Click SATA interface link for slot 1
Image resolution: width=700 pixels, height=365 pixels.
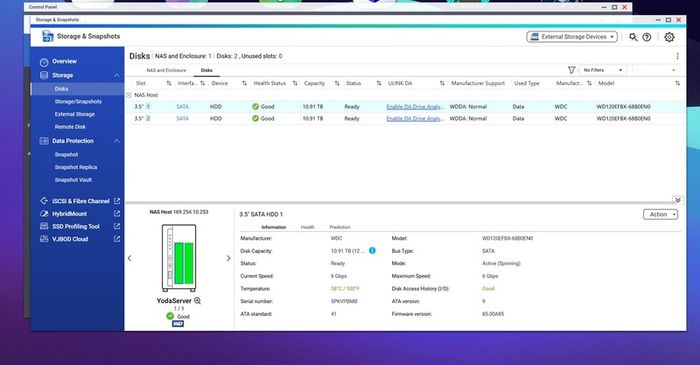tap(182, 107)
